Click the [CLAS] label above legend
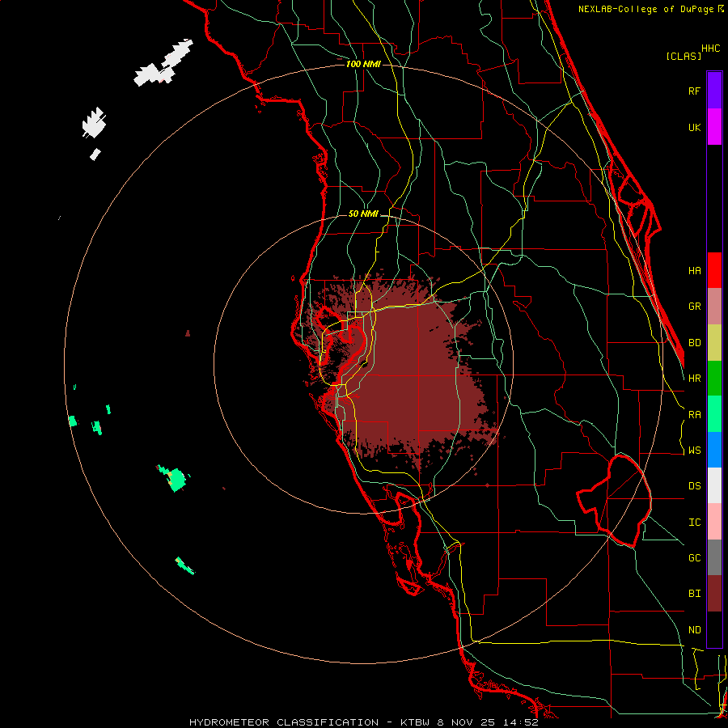This screenshot has width=728, height=728. click(683, 56)
